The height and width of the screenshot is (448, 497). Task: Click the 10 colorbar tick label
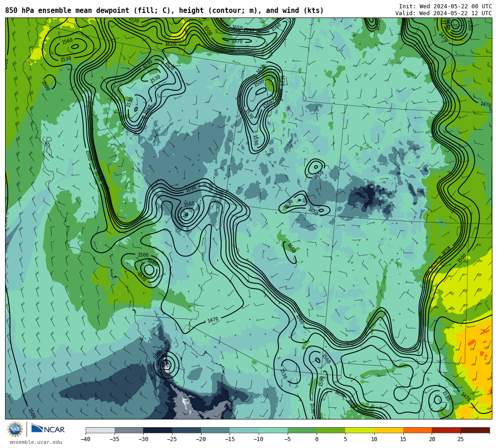374,439
